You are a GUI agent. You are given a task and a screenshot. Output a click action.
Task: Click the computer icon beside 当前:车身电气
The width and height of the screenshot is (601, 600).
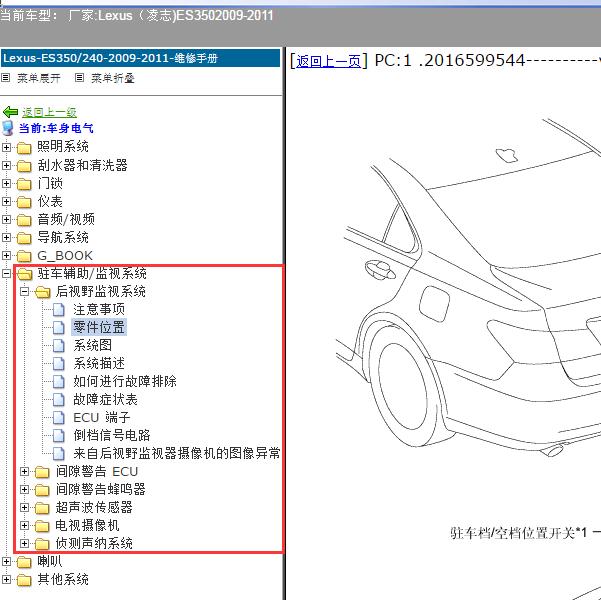point(8,128)
